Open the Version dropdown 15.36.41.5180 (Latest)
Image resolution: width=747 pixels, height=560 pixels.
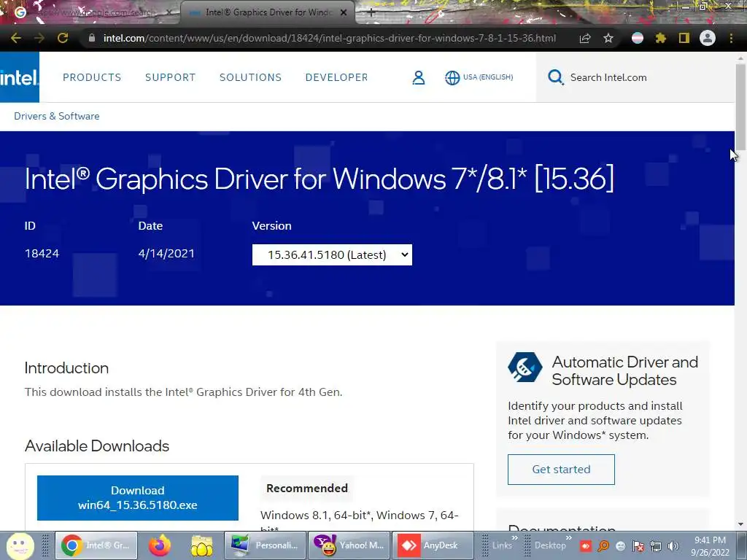[x=332, y=254]
